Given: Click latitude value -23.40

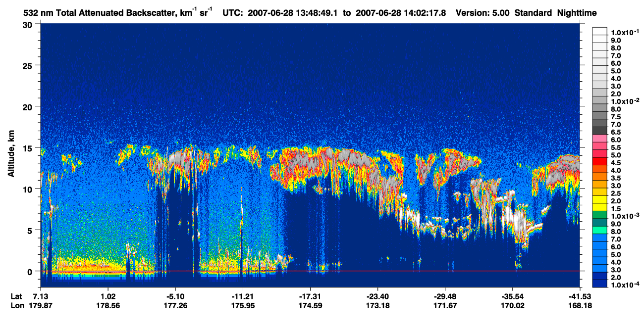Looking at the screenshot, I should point(377,296).
